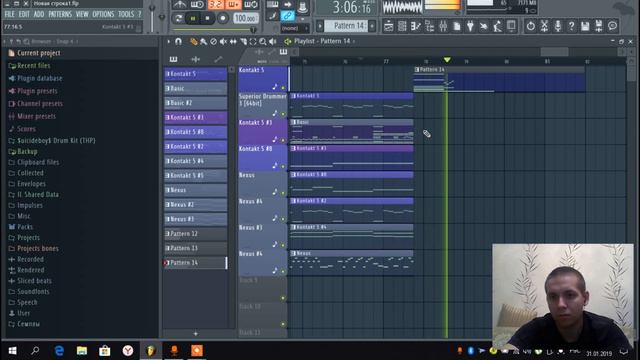Select Kontakt 5 #2 pattern in picker

click(196, 147)
